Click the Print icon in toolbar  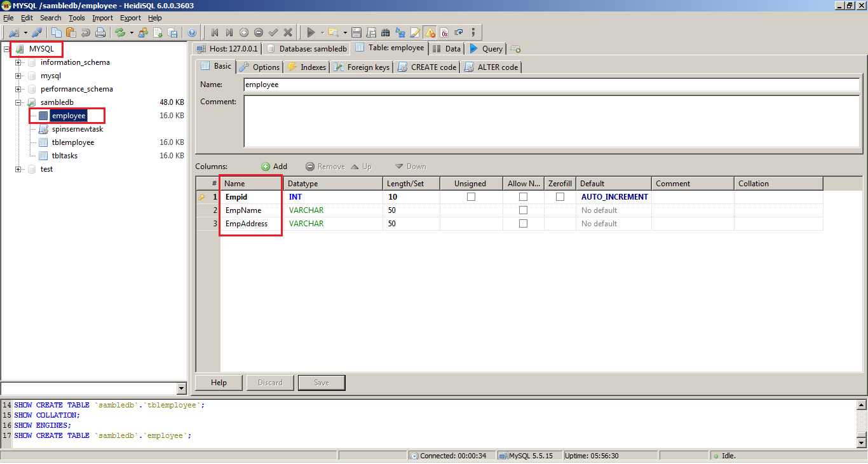pyautogui.click(x=100, y=32)
